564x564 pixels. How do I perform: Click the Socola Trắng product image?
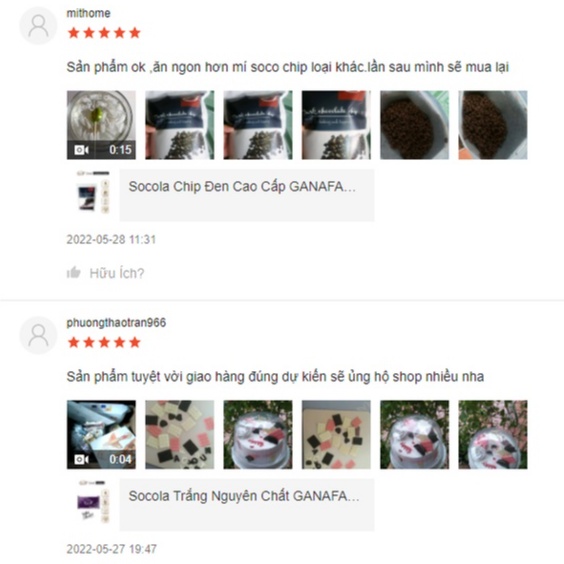point(94,502)
